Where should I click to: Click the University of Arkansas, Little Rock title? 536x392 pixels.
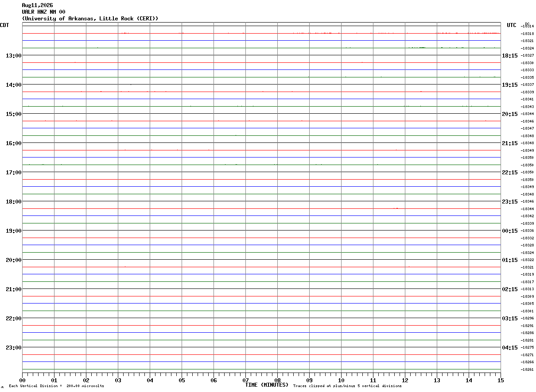(90, 19)
